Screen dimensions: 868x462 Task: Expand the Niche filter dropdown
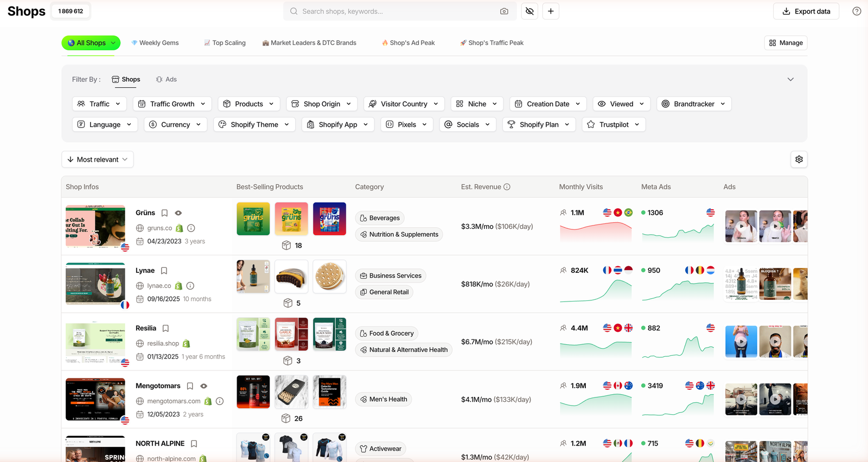click(477, 104)
